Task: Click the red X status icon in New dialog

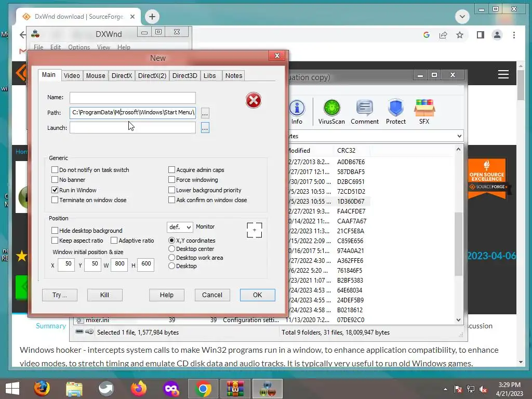Action: tap(254, 100)
